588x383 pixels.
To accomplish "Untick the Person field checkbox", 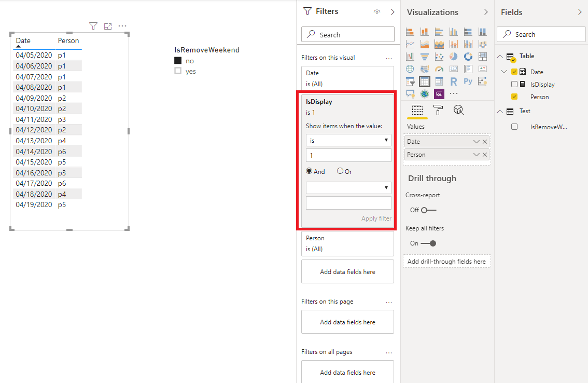I will [514, 97].
